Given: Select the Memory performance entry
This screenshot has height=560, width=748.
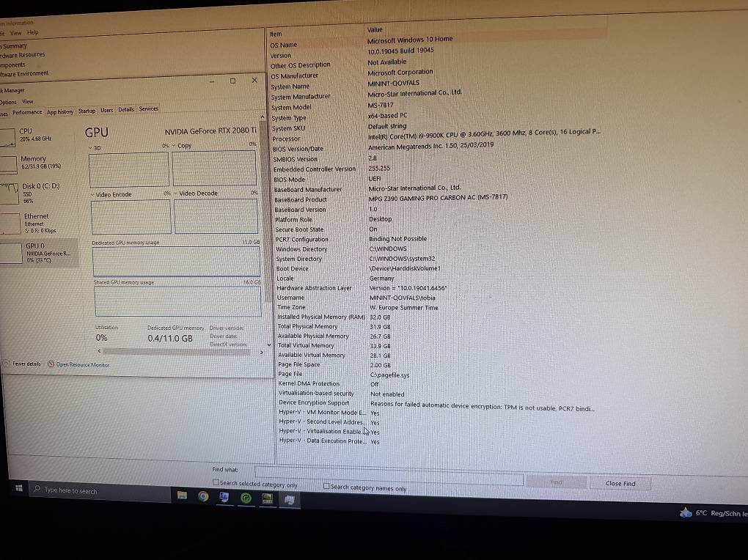Looking at the screenshot, I should click(38, 163).
